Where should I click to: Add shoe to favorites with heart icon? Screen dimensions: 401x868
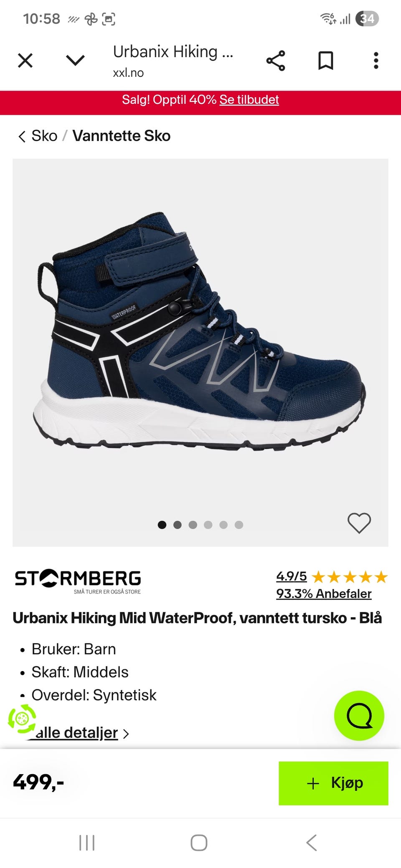click(359, 523)
